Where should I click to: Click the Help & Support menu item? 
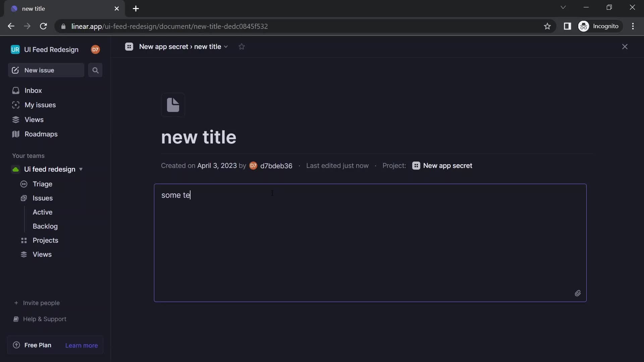pyautogui.click(x=44, y=319)
